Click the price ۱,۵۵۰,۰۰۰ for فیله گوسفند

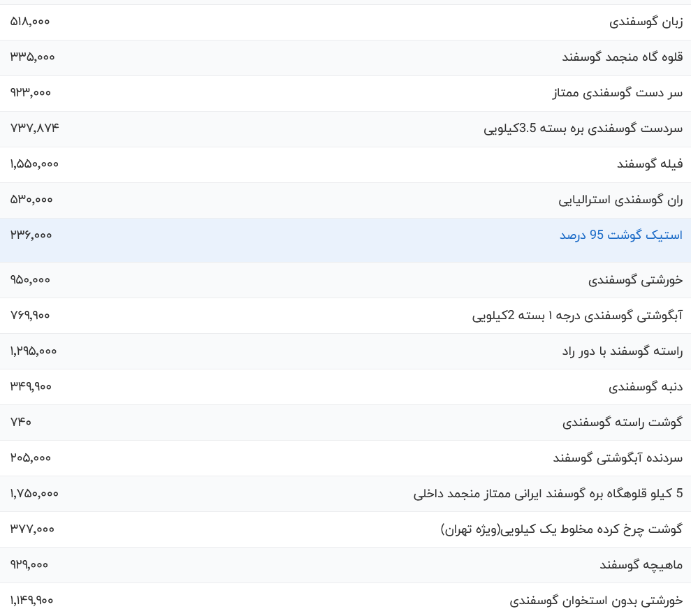click(35, 164)
